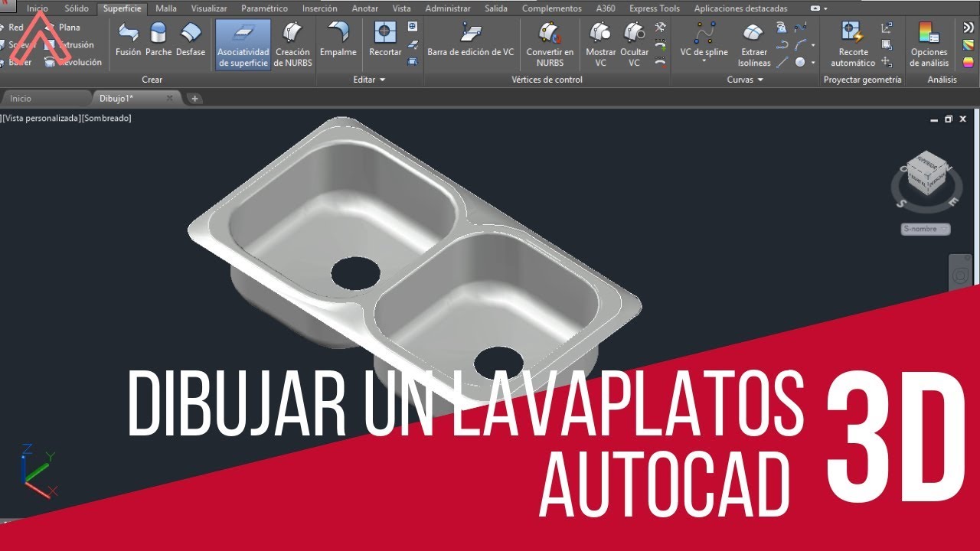Choose the Empalme surface fillet tool
Screen dimensions: 980x551
click(x=338, y=40)
